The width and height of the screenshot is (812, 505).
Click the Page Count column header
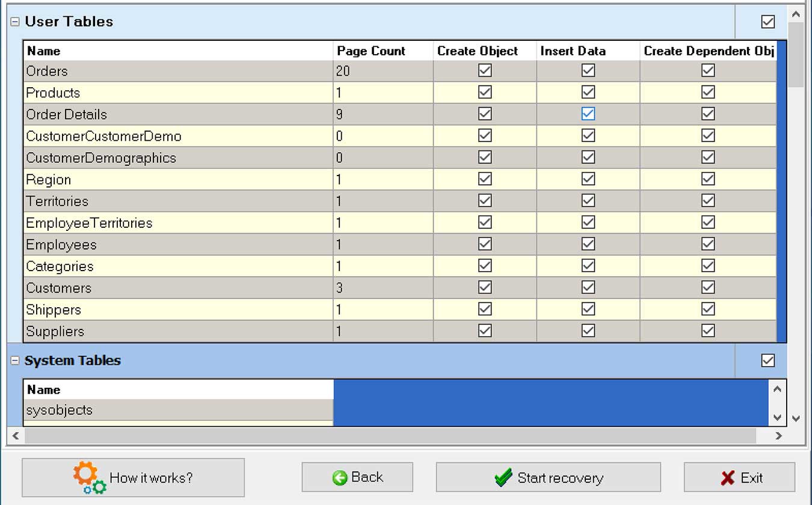[x=371, y=51]
